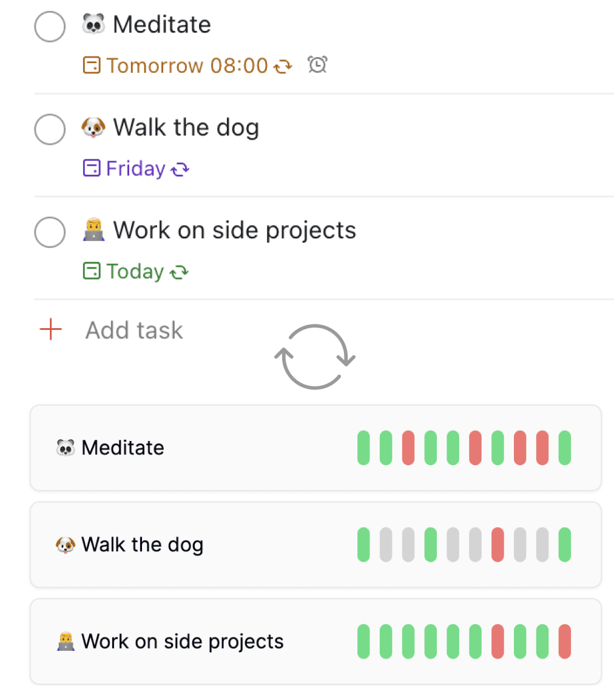Open the Walk the dog task title
This screenshot has height=700, width=614.
pyautogui.click(x=186, y=127)
